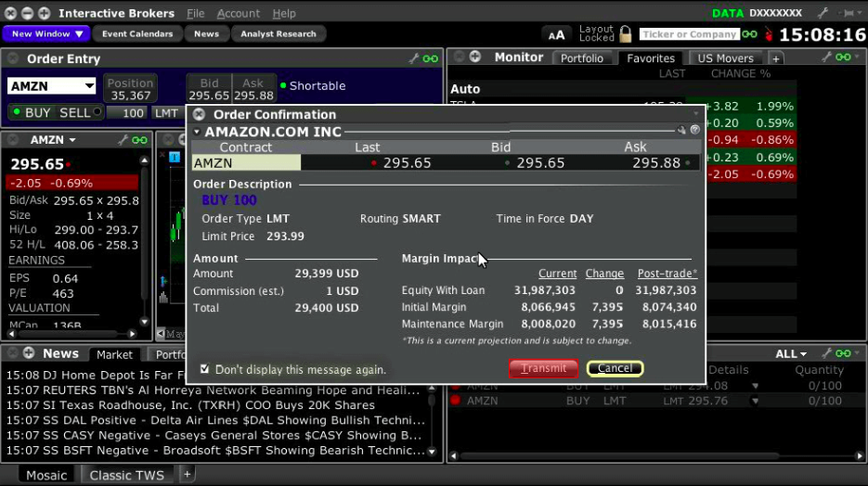Open configuration wrench in title bar
The width and height of the screenshot is (868, 486).
(x=823, y=12)
